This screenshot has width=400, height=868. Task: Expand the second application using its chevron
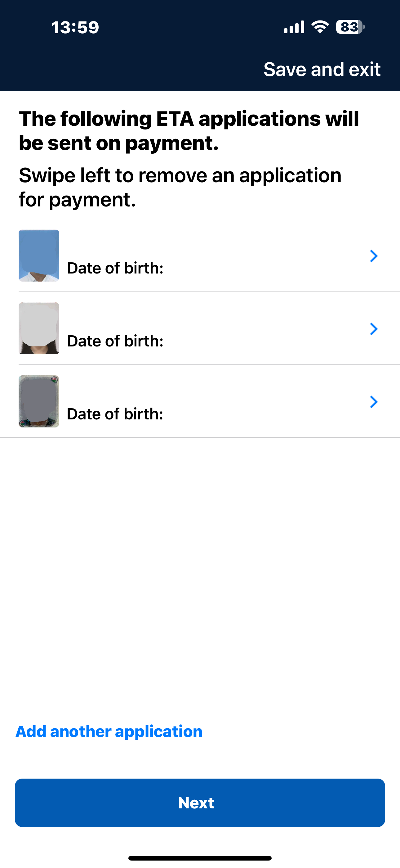pos(373,329)
